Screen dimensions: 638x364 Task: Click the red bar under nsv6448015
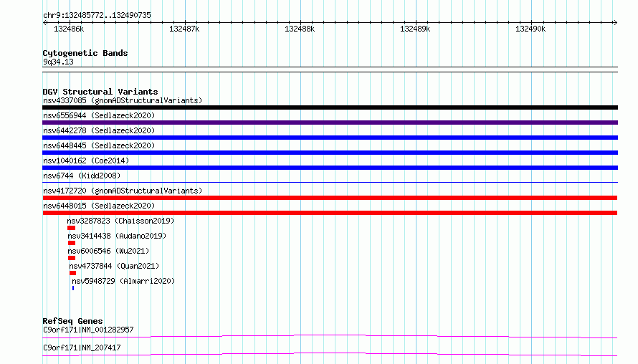330,213
